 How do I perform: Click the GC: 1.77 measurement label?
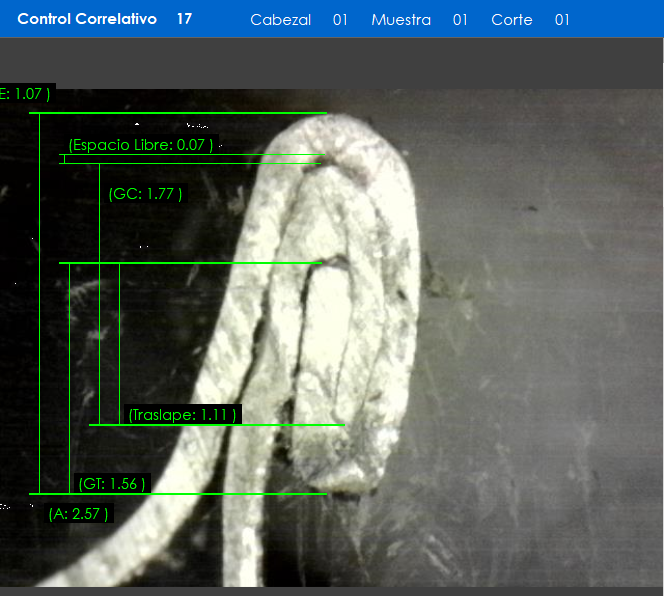[x=145, y=194]
